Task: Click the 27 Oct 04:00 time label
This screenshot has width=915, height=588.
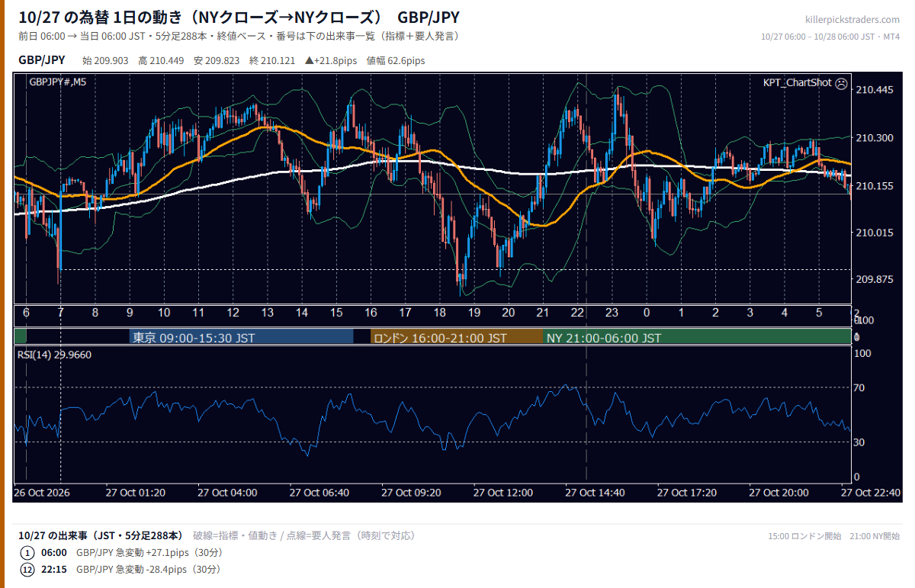Action: (x=226, y=493)
